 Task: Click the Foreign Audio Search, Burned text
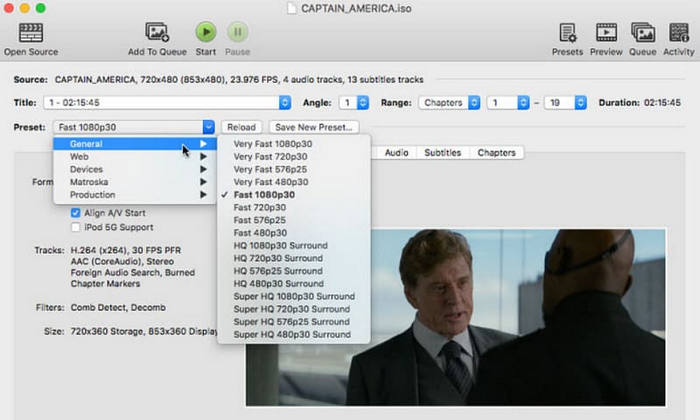[x=133, y=272]
